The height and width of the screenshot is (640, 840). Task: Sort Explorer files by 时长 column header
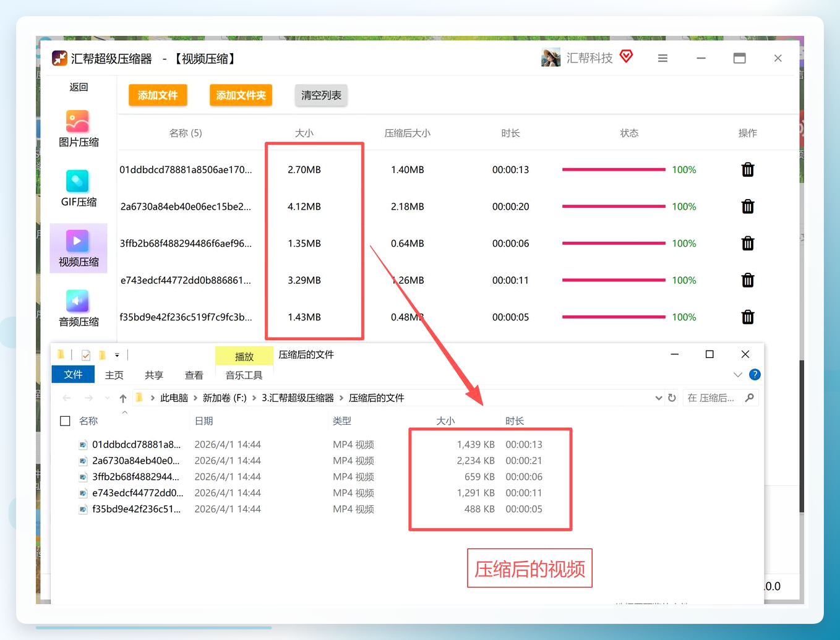[x=515, y=421]
